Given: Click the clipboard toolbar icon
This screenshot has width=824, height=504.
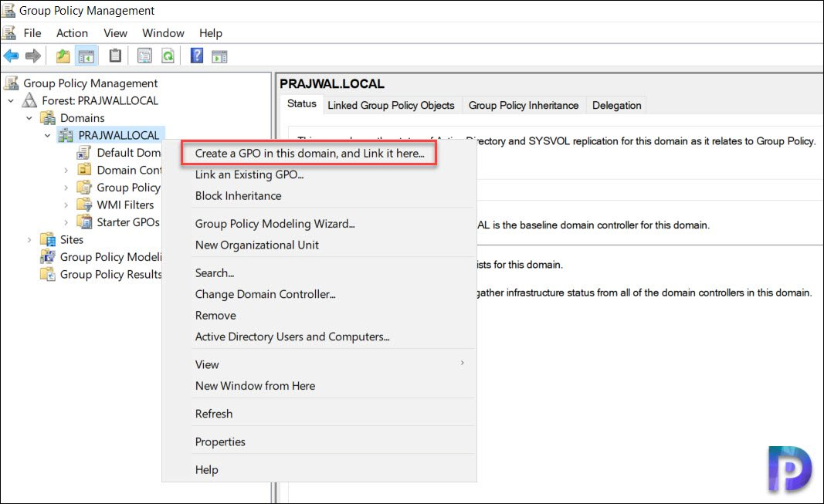Looking at the screenshot, I should (115, 55).
